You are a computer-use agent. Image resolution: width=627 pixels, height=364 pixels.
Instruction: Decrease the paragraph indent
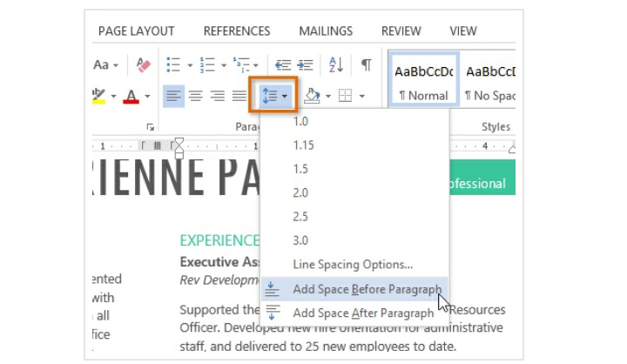point(282,65)
